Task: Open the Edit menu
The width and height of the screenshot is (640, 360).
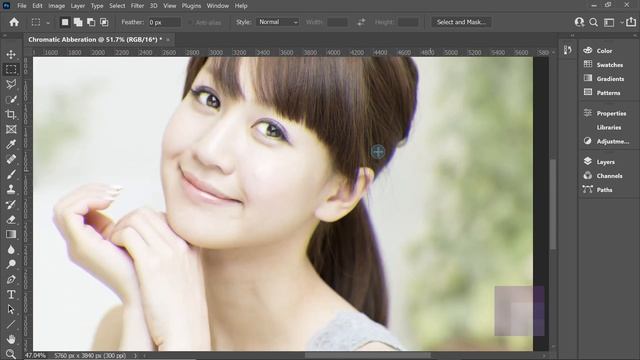Action: pyautogui.click(x=37, y=6)
